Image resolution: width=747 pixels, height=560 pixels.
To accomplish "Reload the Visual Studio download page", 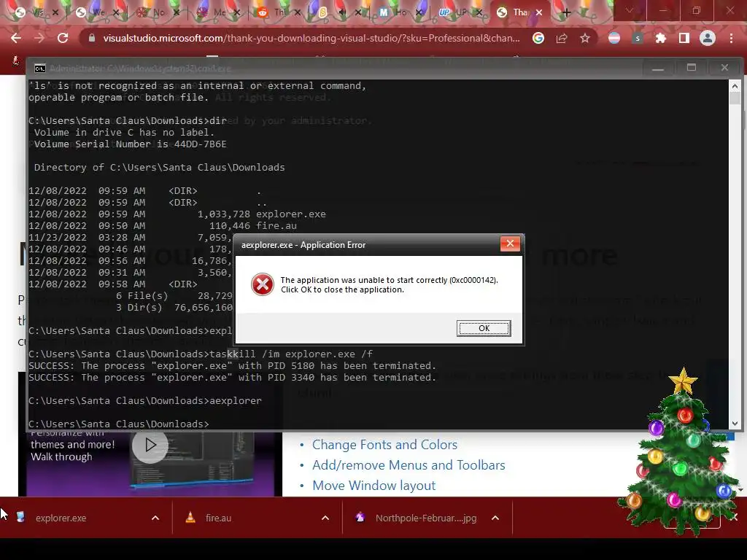I will pos(63,38).
